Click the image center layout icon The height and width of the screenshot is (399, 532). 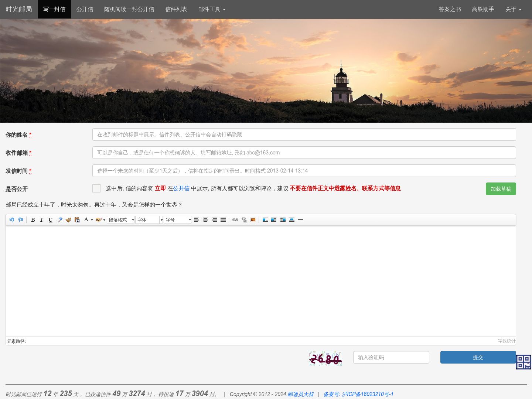pyautogui.click(x=292, y=220)
